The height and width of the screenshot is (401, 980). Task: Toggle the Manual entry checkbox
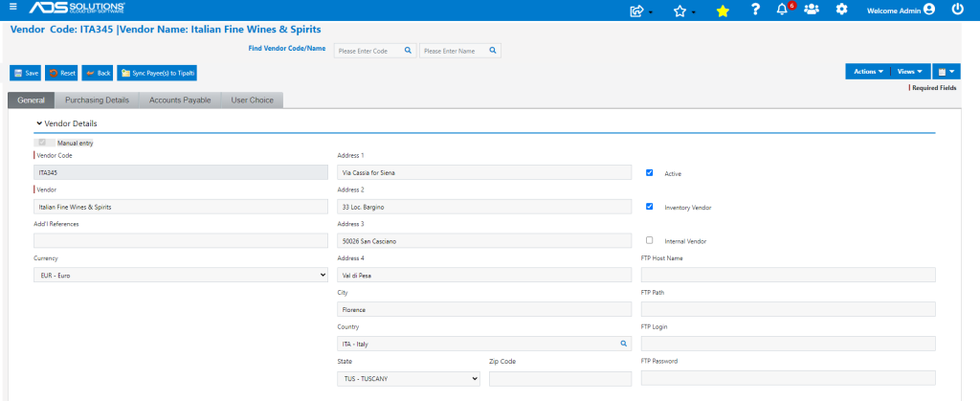tap(42, 143)
